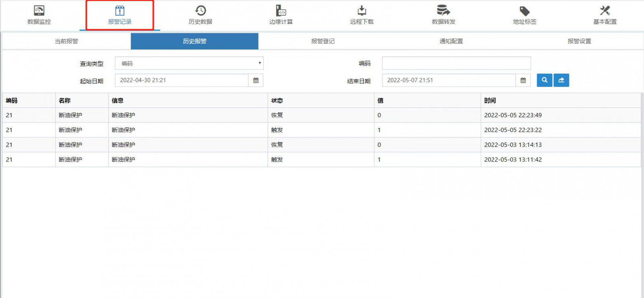Open the 报警设置 tab
This screenshot has width=644, height=298.
[x=579, y=41]
